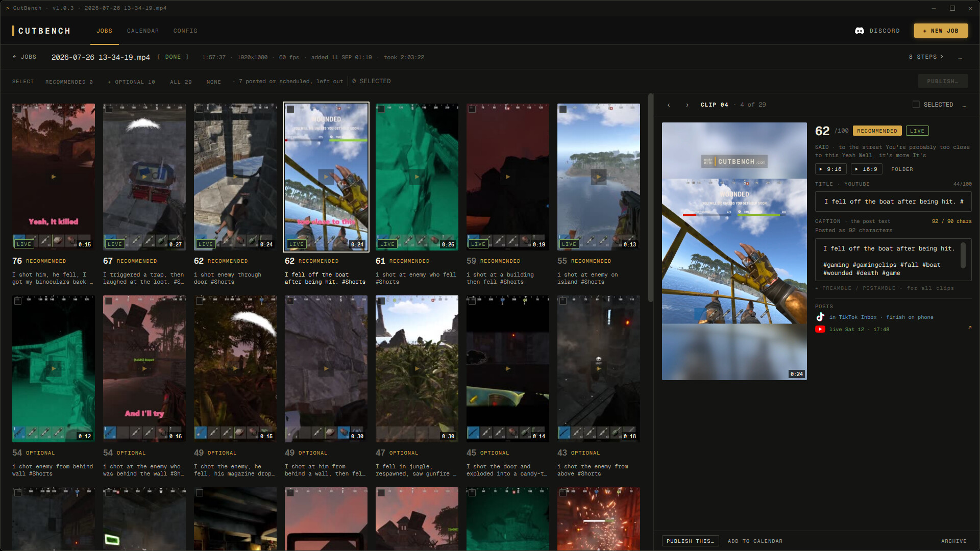Play the score 61 green clip
The height and width of the screenshot is (551, 980).
(417, 177)
